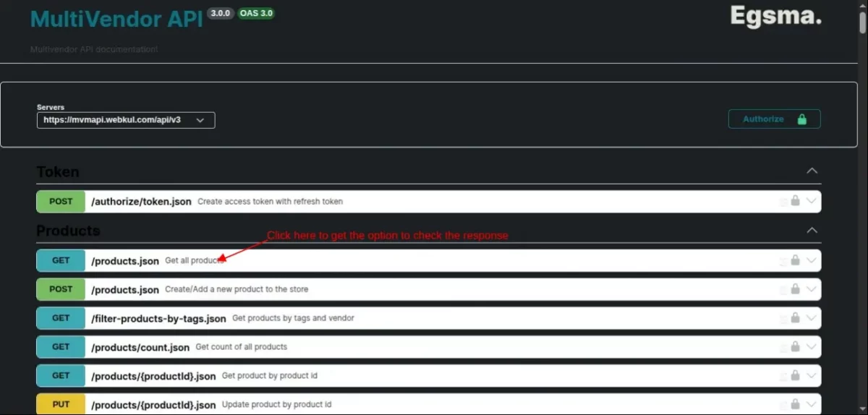Collapse the Products section
The height and width of the screenshot is (415, 868).
pyautogui.click(x=812, y=230)
